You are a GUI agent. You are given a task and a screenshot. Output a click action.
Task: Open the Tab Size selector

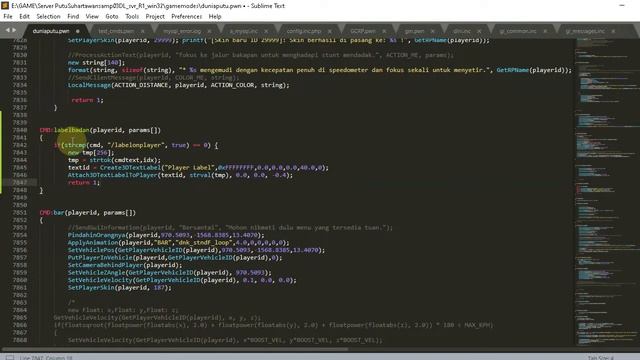point(601,358)
